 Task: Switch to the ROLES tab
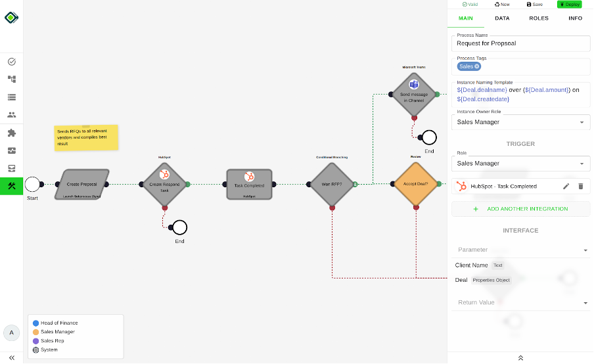(539, 18)
